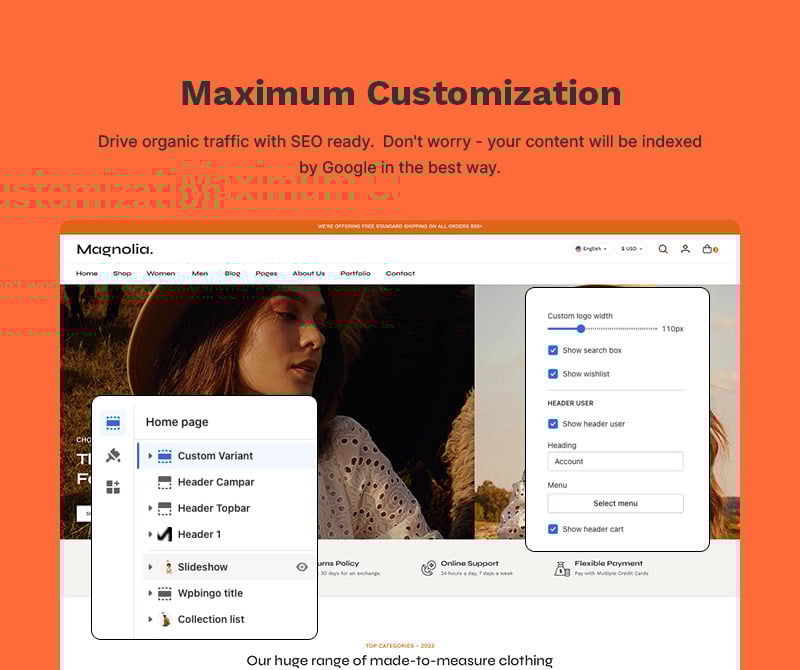This screenshot has width=800, height=670.
Task: Click the account user icon in the header
Action: click(x=685, y=249)
